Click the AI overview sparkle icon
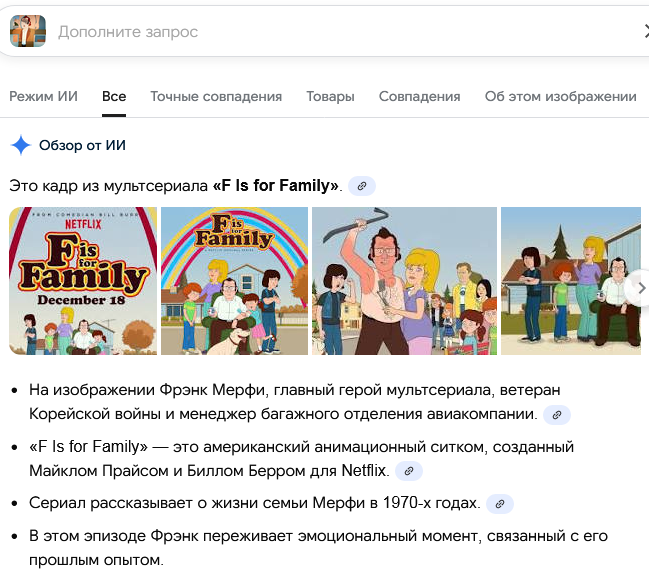The width and height of the screenshot is (649, 576). click(20, 145)
